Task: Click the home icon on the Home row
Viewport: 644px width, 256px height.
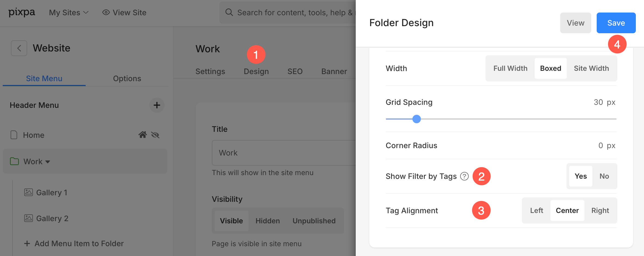Action: (x=143, y=135)
